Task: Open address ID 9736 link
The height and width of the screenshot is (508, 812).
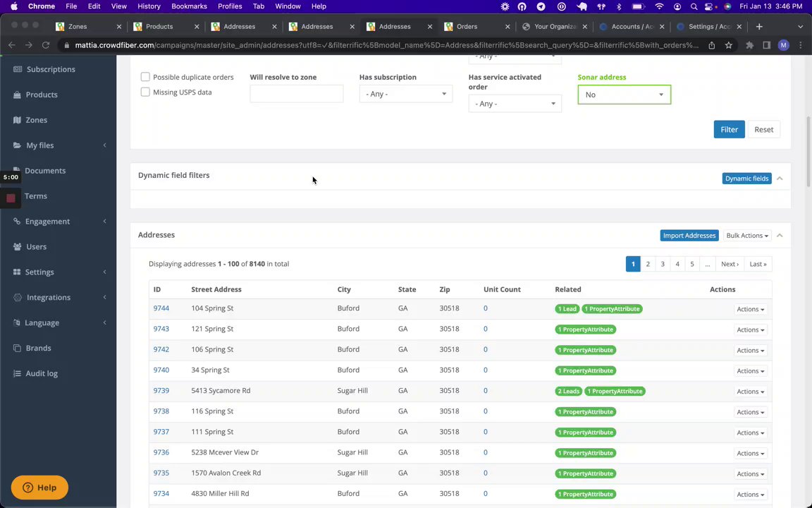Action: [161, 452]
